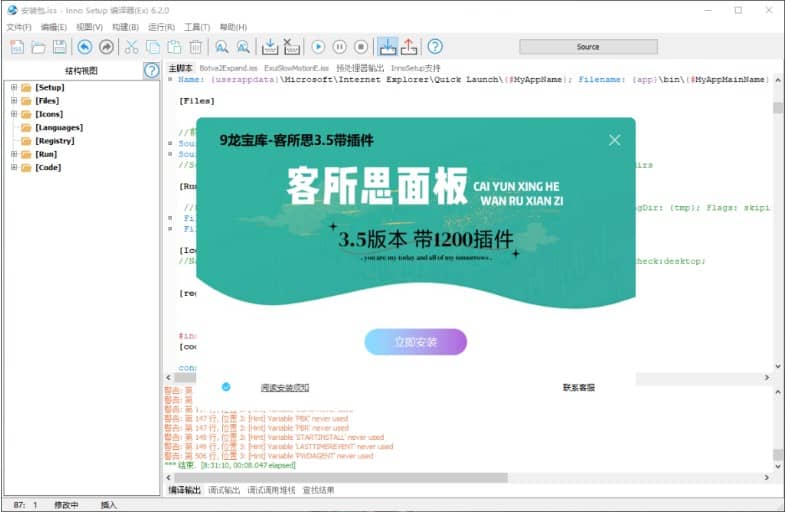Expand the [Setup] tree node
The height and width of the screenshot is (512, 785).
[x=14, y=87]
